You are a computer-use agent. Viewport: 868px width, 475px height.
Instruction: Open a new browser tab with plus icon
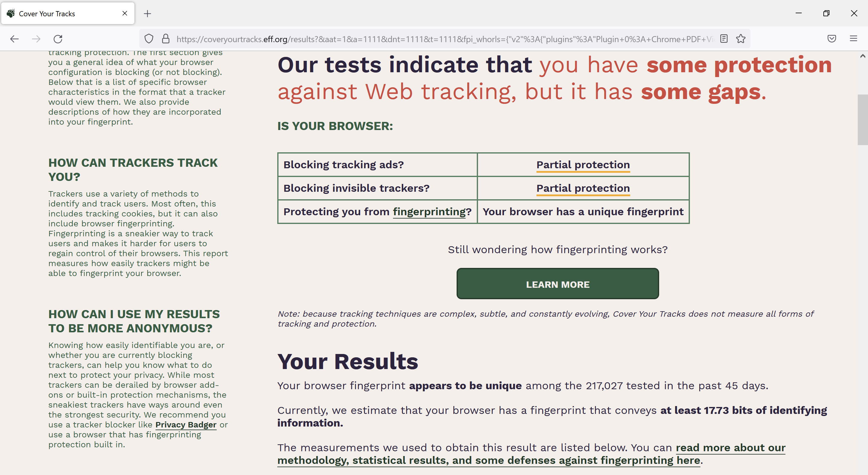pos(147,13)
